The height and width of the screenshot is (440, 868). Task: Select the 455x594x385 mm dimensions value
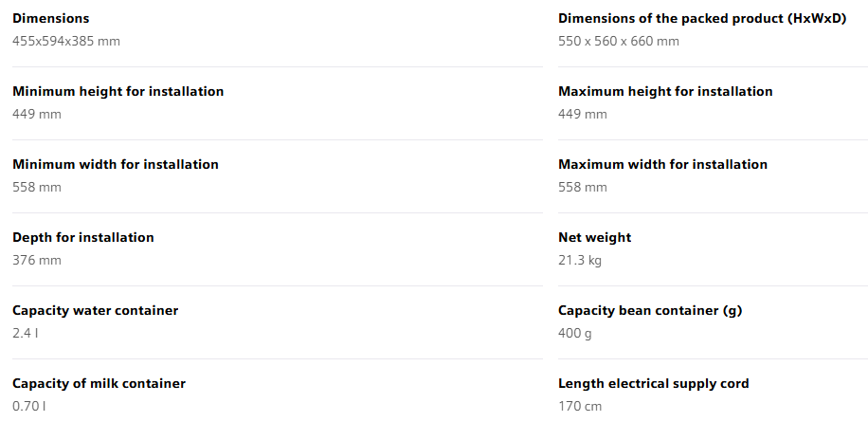tap(66, 41)
